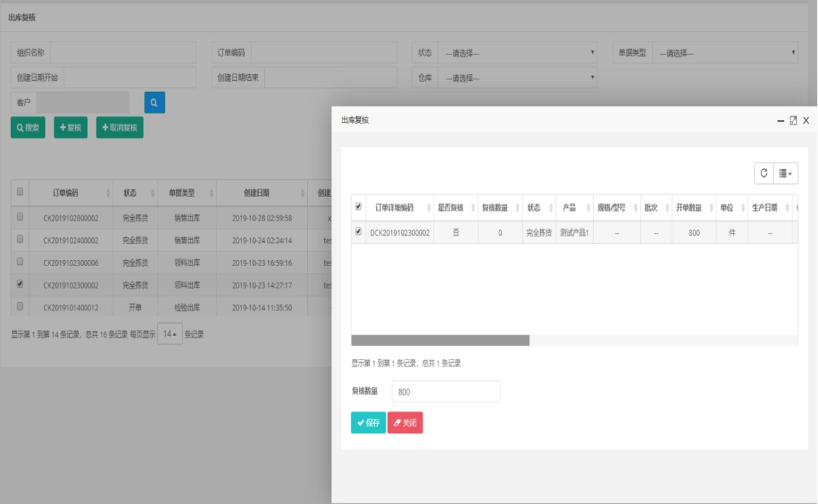The height and width of the screenshot is (504, 818).
Task: Maximize the 出库复核 dialog
Action: click(793, 120)
